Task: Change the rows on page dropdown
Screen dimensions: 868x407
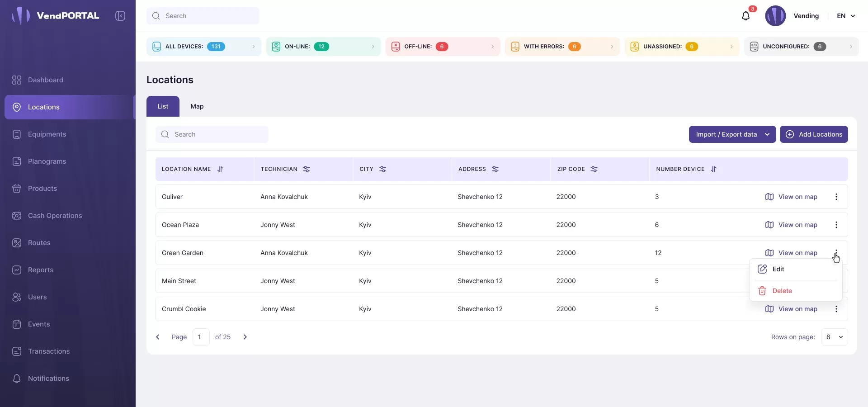Action: point(834,337)
